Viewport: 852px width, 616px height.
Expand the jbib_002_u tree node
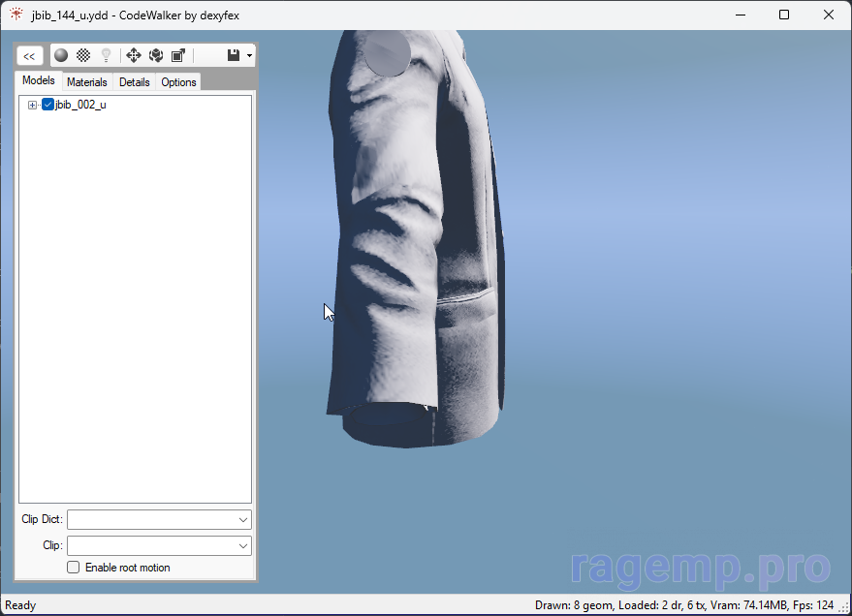coord(32,105)
